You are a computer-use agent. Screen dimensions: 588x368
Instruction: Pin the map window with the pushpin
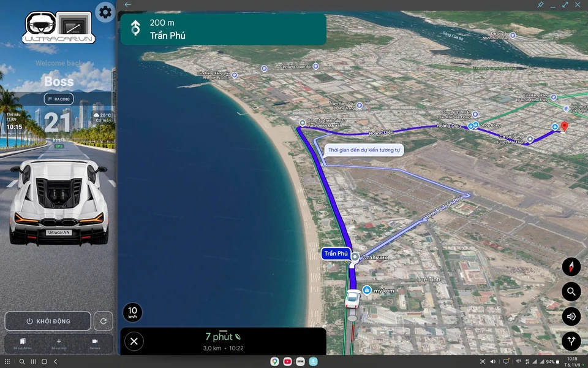(540, 5)
